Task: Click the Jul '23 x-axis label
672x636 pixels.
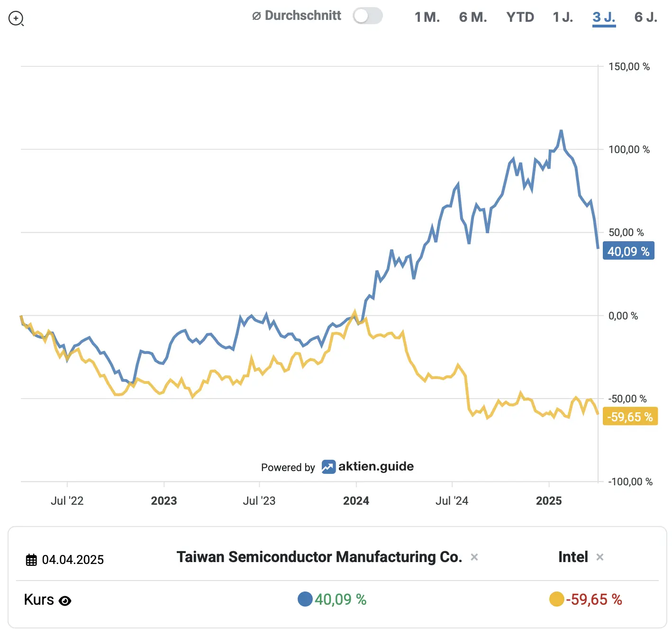Action: [x=259, y=501]
